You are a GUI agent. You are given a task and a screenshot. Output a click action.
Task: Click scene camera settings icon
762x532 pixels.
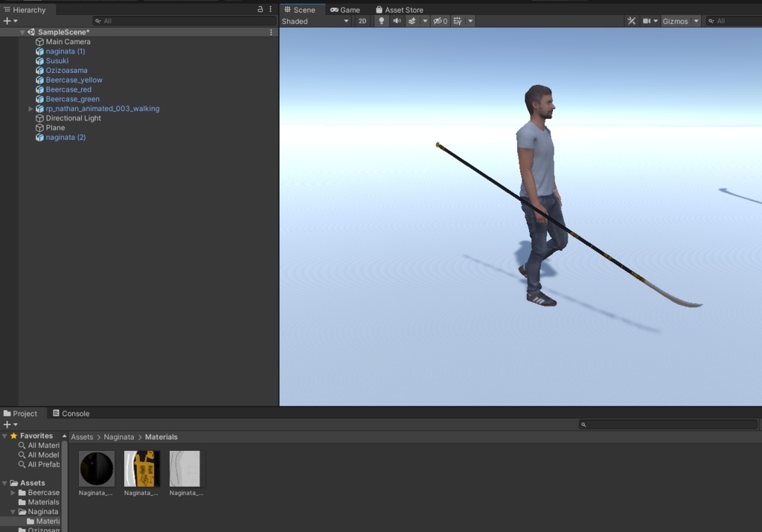click(x=647, y=21)
